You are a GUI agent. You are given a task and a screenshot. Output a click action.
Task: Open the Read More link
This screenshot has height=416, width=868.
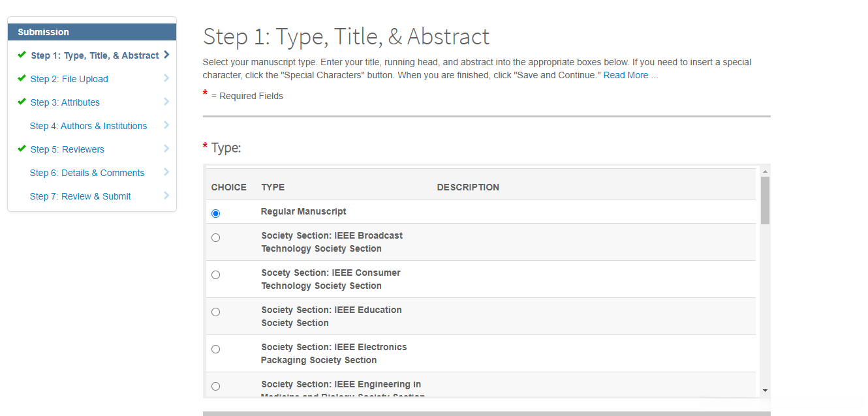coord(630,75)
